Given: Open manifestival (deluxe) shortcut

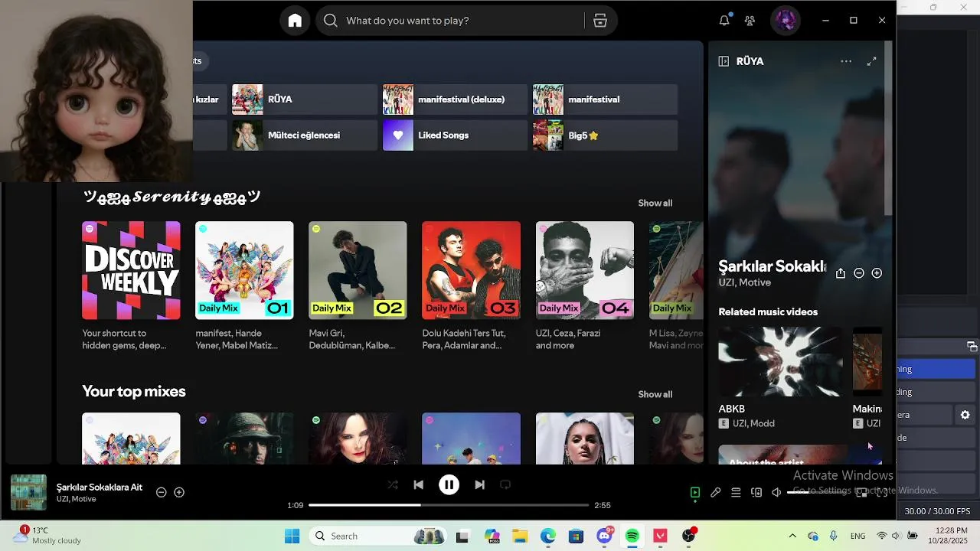Looking at the screenshot, I should click(455, 99).
